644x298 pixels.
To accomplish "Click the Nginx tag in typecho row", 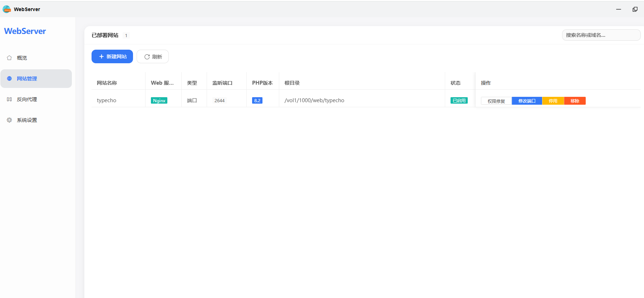I will [159, 100].
